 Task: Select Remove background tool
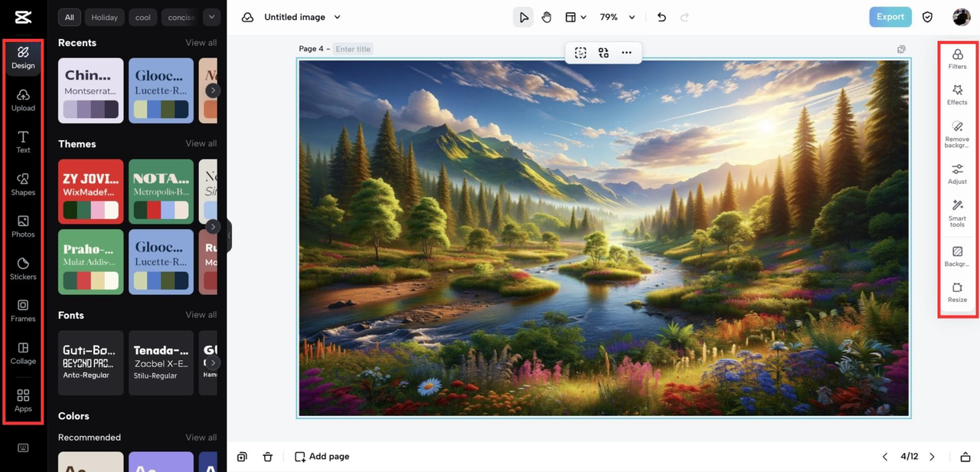tap(957, 134)
